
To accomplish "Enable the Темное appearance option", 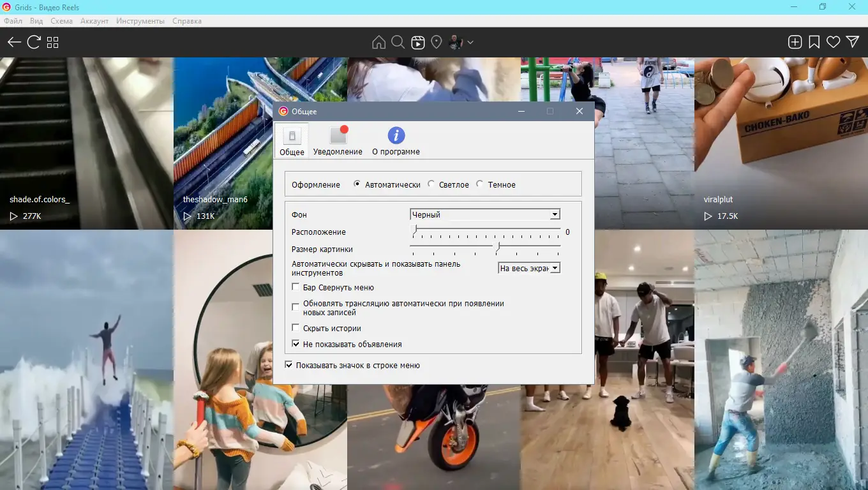I will click(x=479, y=184).
